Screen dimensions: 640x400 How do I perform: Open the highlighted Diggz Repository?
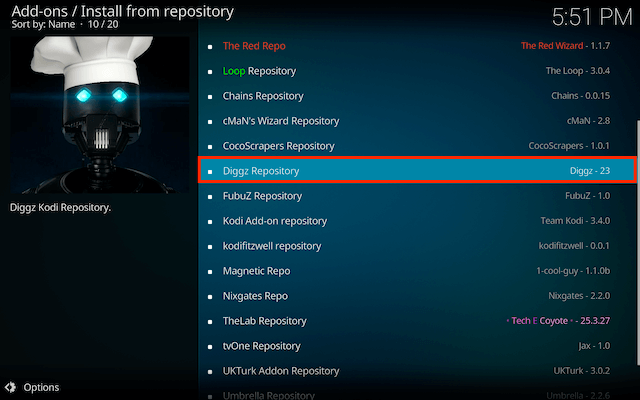(417, 171)
